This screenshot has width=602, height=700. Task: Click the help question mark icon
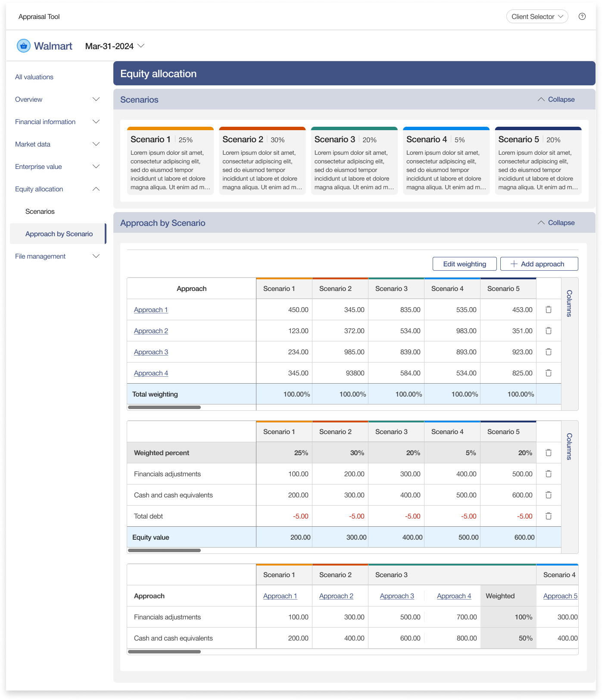pos(582,16)
